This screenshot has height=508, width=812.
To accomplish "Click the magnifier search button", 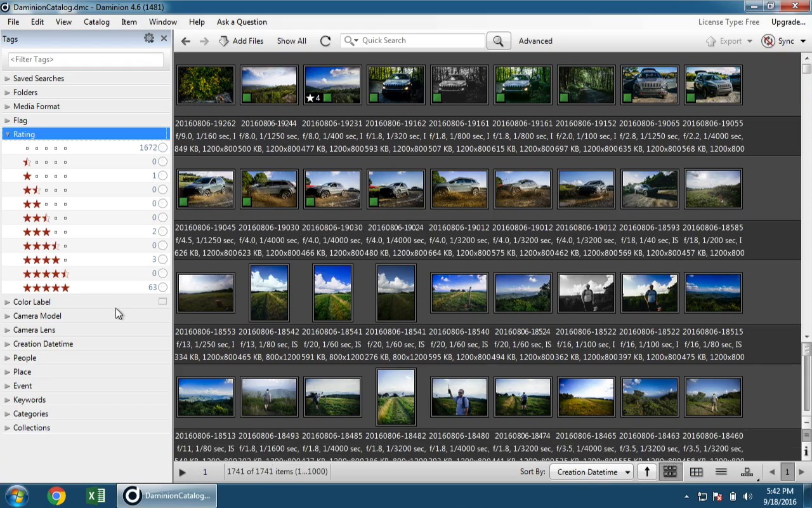I will pyautogui.click(x=498, y=41).
